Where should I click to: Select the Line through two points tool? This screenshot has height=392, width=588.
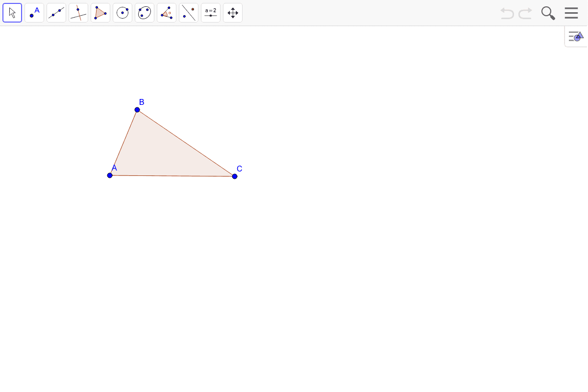(x=56, y=13)
